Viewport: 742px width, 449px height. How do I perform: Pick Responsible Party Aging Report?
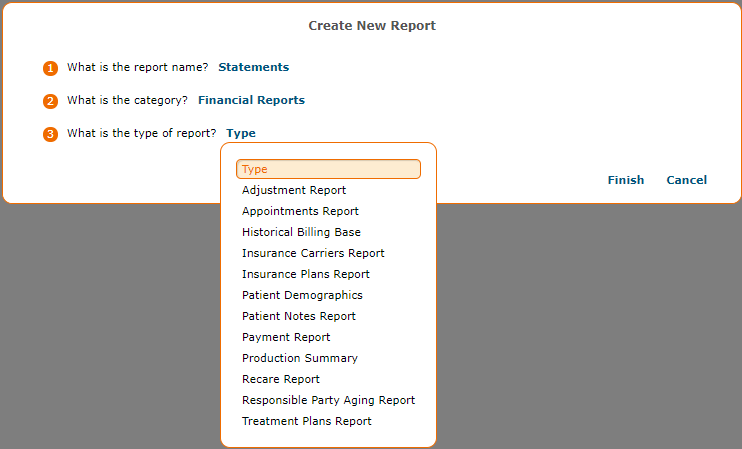tap(328, 400)
